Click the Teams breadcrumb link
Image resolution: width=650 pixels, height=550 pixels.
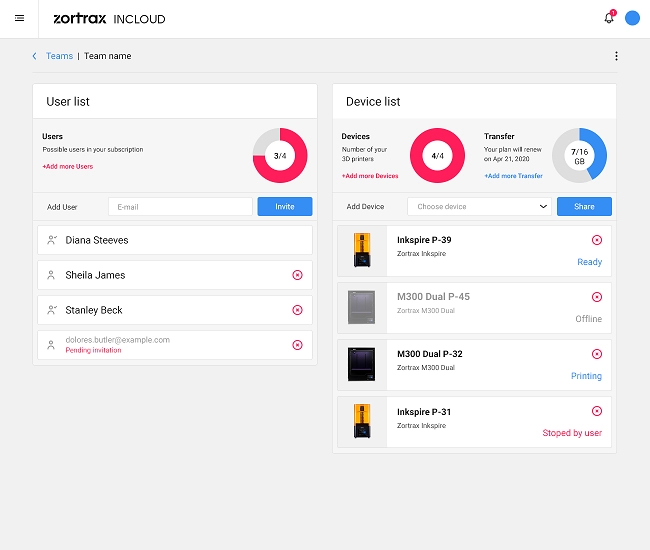(x=59, y=56)
